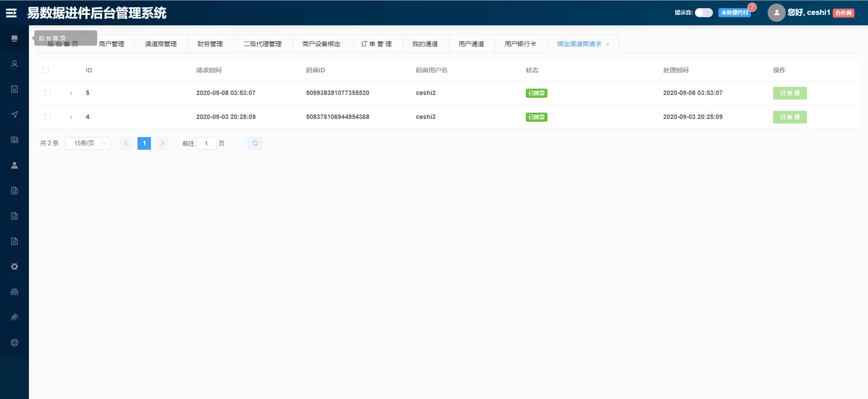Screen dimensions: 868x399
Task: Switch to the 我的通道 tab
Action: tap(425, 44)
